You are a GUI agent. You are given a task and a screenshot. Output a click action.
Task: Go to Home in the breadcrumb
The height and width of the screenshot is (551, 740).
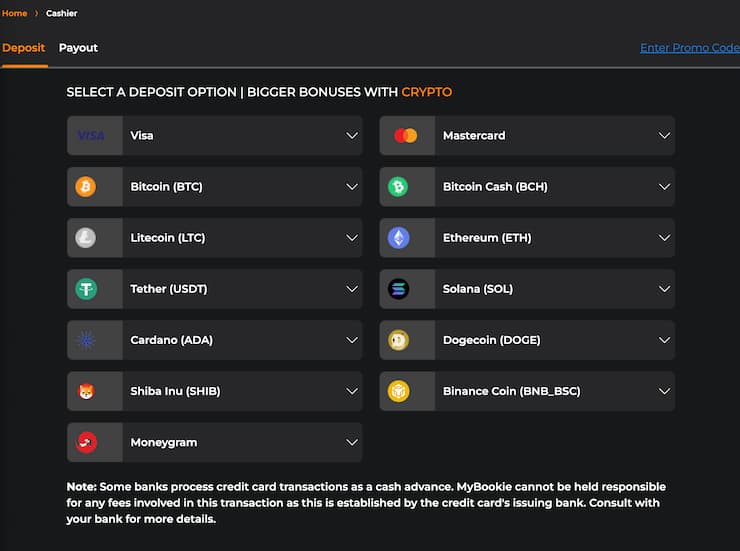coord(15,13)
